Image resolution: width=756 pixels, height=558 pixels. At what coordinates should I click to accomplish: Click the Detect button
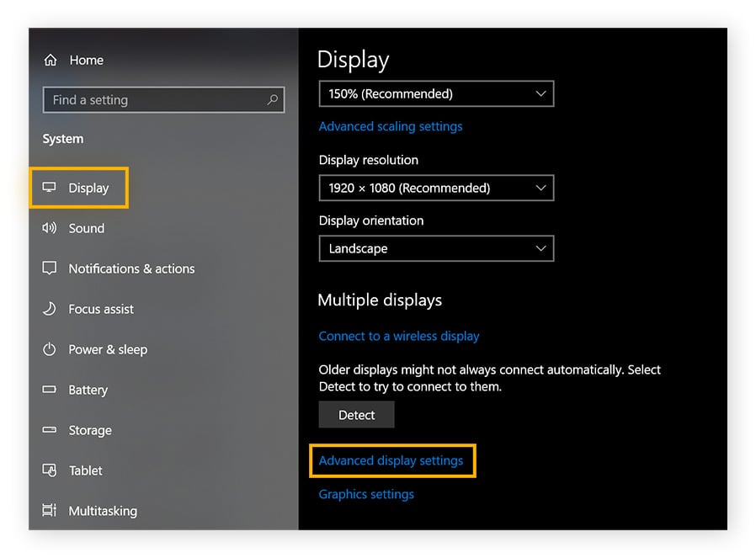click(x=356, y=414)
